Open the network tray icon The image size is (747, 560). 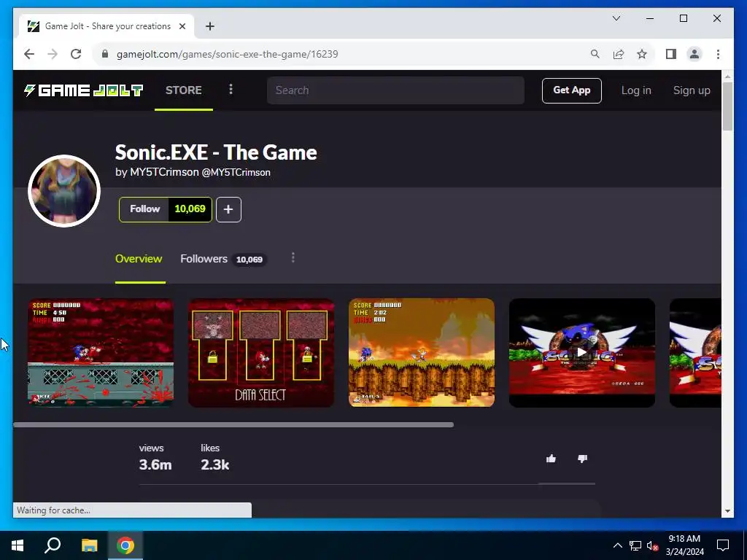click(635, 545)
